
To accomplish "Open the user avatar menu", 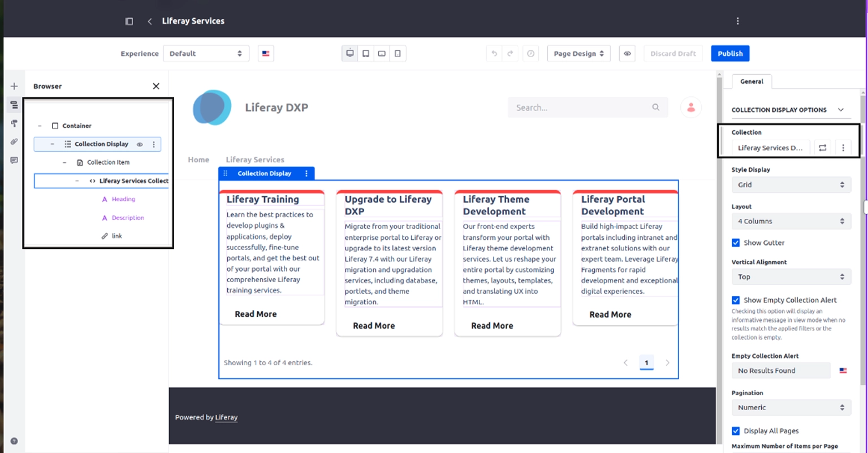I will click(691, 107).
